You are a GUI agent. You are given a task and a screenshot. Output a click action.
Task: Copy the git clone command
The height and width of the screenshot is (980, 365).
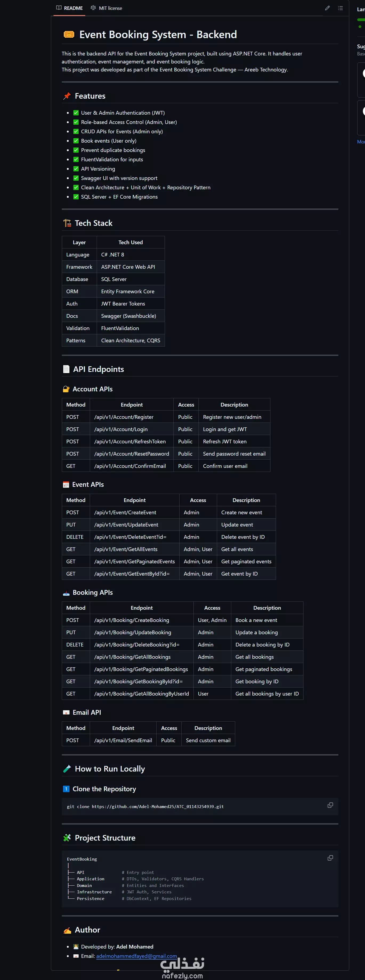[x=330, y=805]
